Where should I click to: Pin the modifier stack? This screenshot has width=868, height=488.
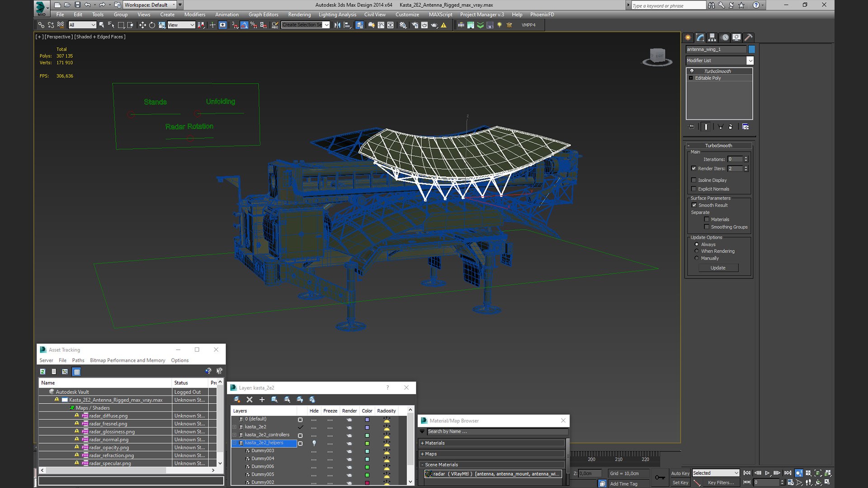(691, 127)
